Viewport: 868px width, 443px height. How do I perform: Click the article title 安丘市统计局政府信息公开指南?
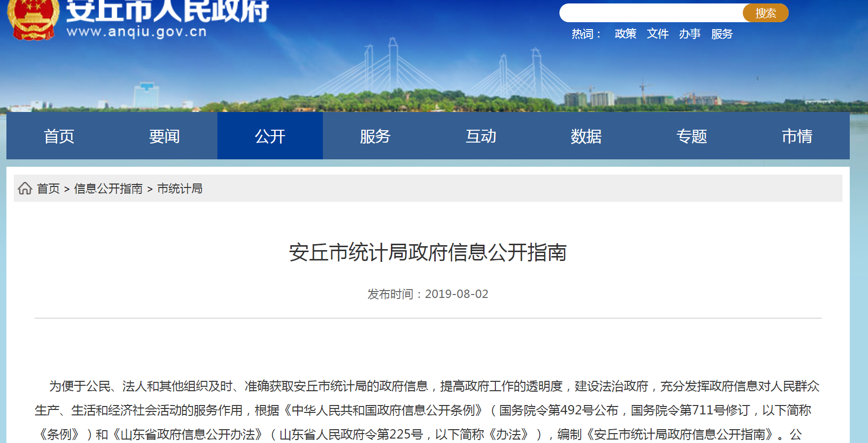click(x=428, y=252)
